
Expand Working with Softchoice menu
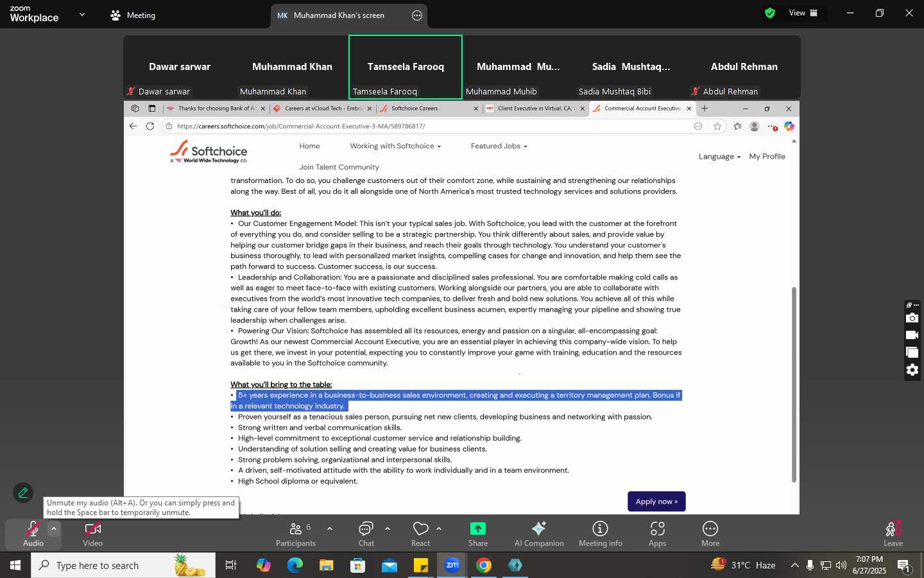[x=395, y=146]
